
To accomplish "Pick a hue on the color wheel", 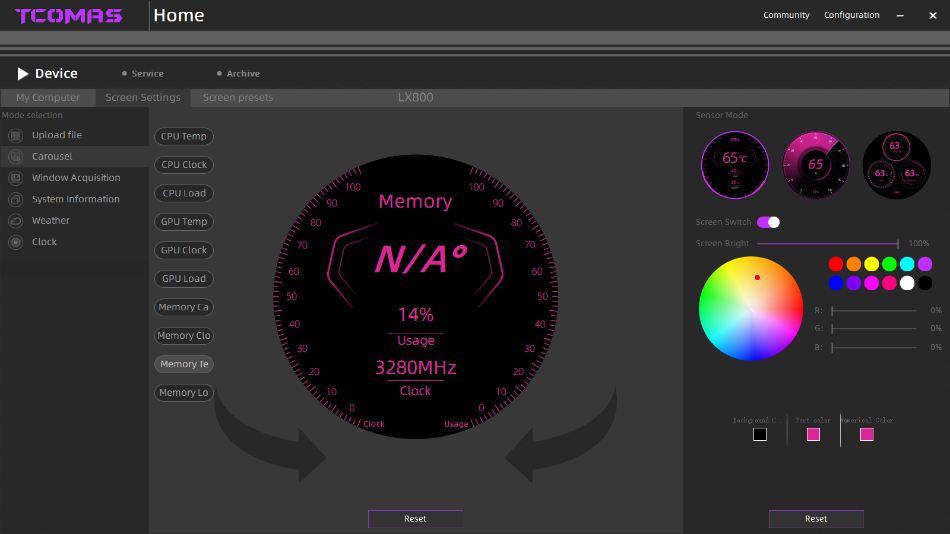I will tap(751, 308).
